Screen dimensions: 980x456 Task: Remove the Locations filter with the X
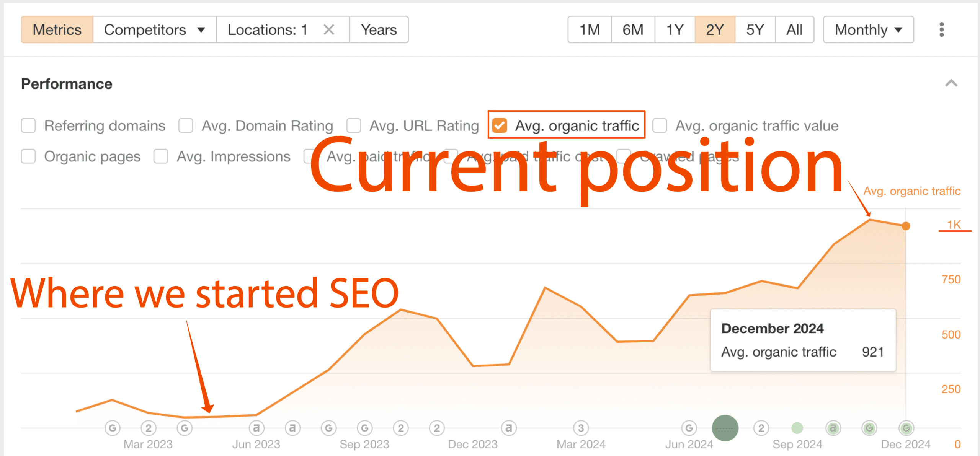pos(328,29)
